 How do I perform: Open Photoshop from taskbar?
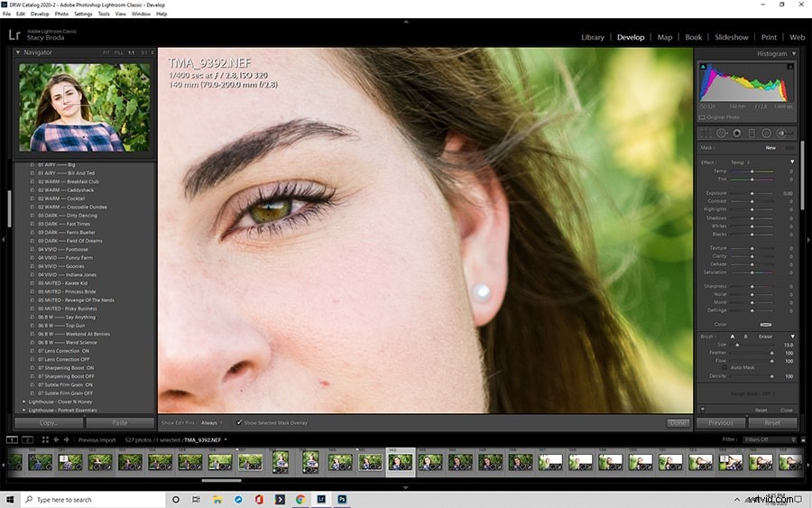tap(342, 500)
